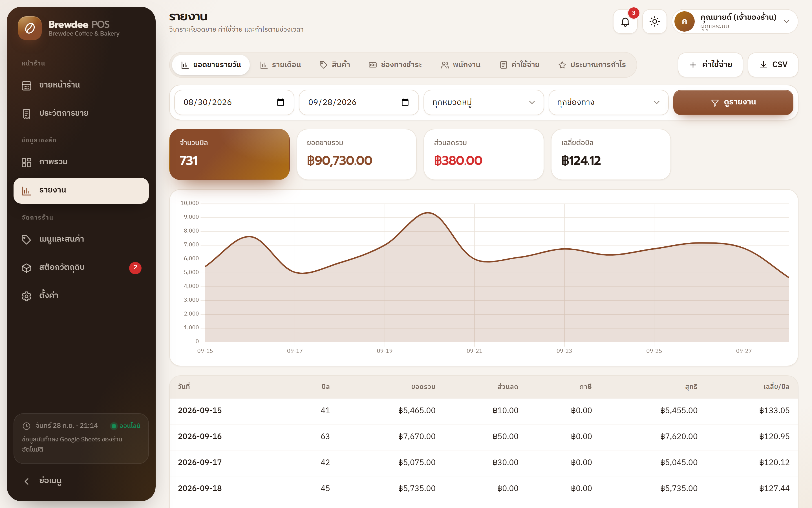
Task: Open สต็อกวัตถุดิบ inventory page
Action: coord(81,268)
